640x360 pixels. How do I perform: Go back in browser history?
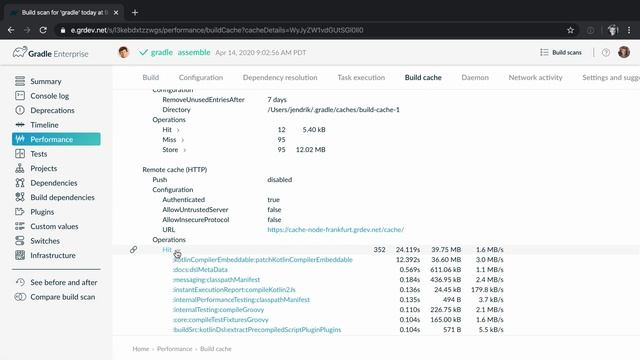click(11, 30)
